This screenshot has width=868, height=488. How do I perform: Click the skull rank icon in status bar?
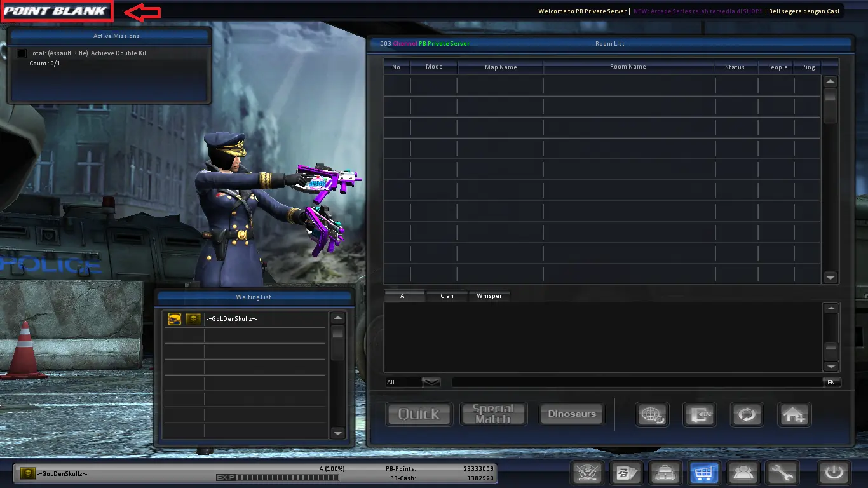point(28,473)
